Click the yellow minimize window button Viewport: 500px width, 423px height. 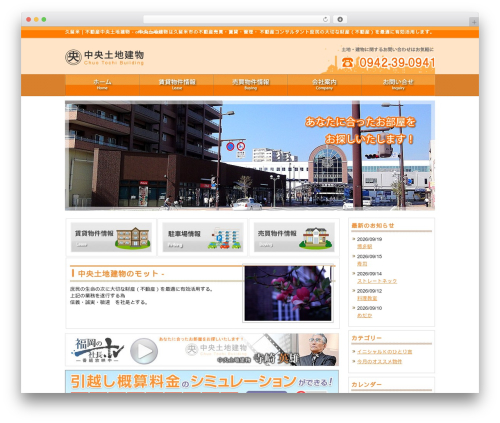[36, 20]
